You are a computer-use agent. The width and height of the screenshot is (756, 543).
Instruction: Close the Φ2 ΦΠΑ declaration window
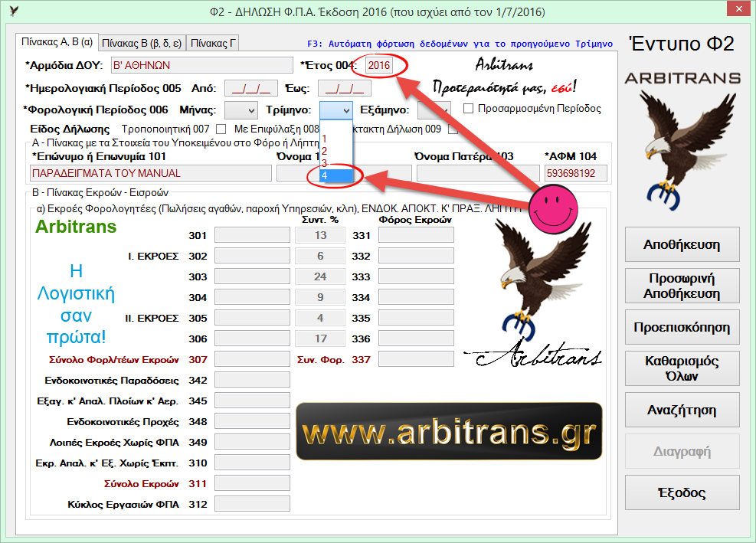(739, 8)
